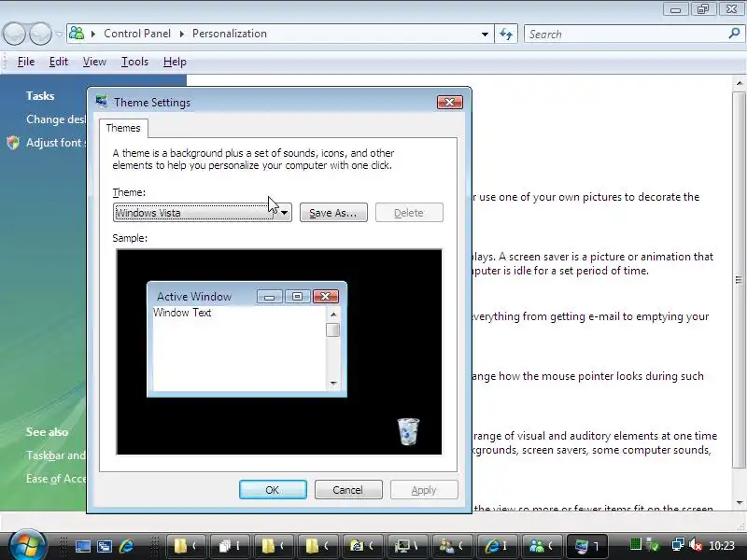Click the Recycle Bin in sample preview

point(408,431)
